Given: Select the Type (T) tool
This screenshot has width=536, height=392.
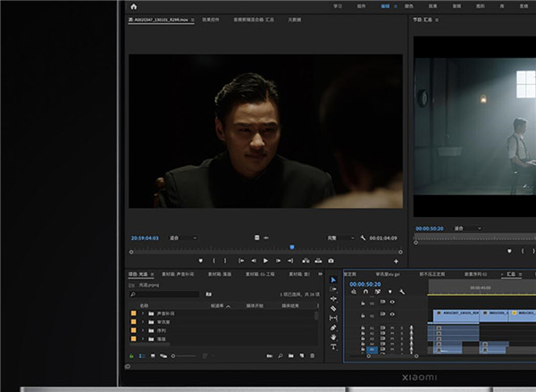Looking at the screenshot, I should point(334,346).
